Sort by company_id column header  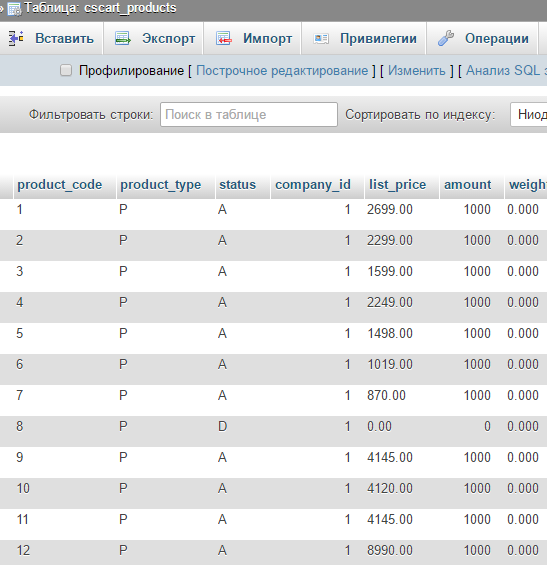coord(313,185)
